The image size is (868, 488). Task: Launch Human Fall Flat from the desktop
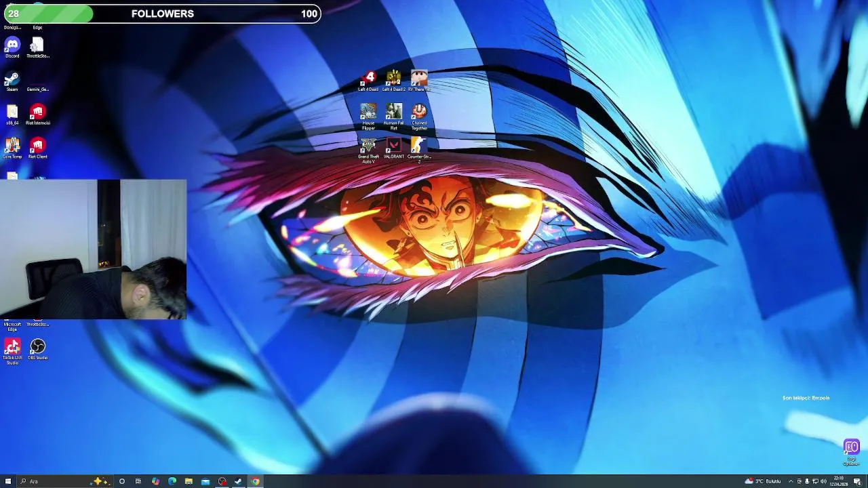(393, 116)
